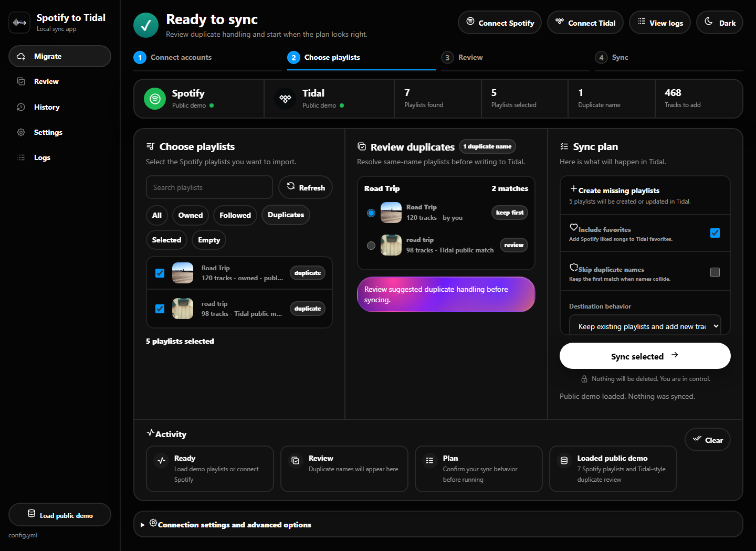Click duplicate badge on Road Trip 120 tracks
The width and height of the screenshot is (756, 551).
click(308, 273)
